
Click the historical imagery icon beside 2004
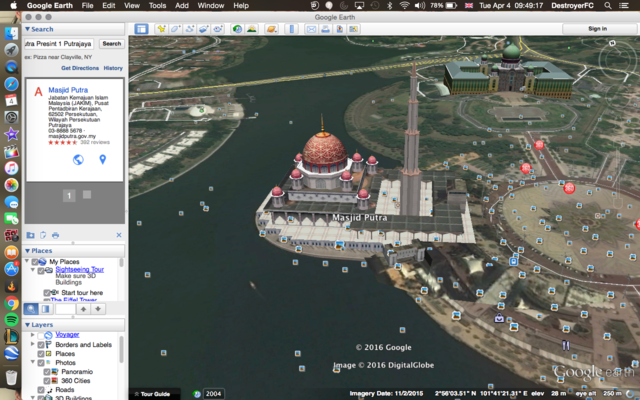click(x=197, y=394)
